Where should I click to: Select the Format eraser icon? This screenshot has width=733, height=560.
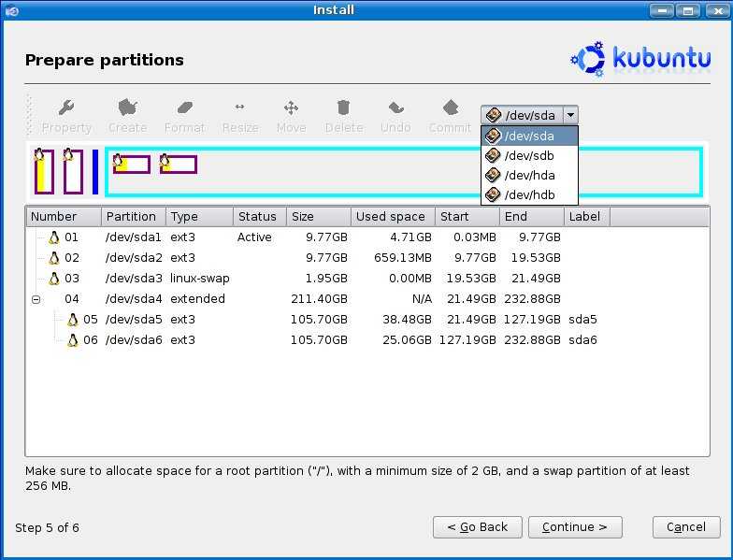point(184,108)
